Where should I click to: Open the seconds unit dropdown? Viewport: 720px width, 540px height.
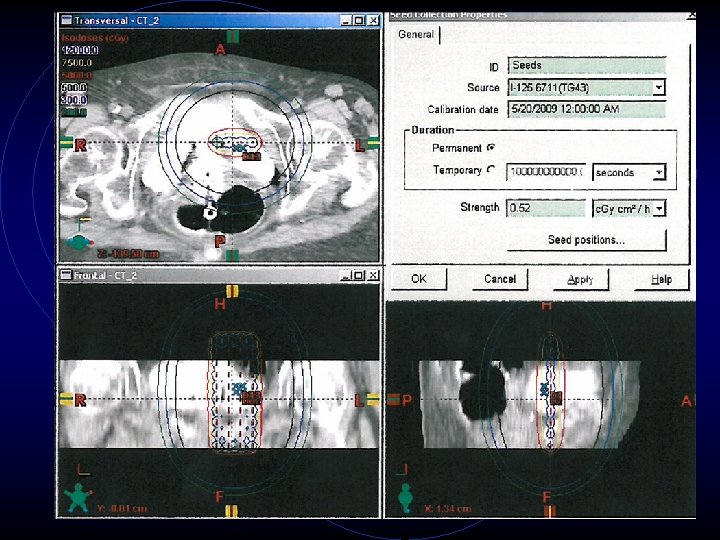[x=659, y=173]
